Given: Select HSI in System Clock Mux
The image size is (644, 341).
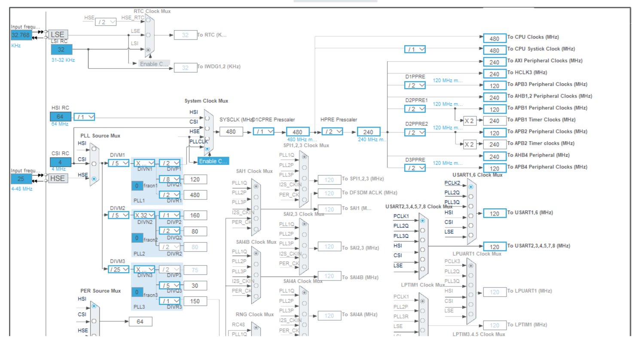Looking at the screenshot, I should (x=207, y=117).
